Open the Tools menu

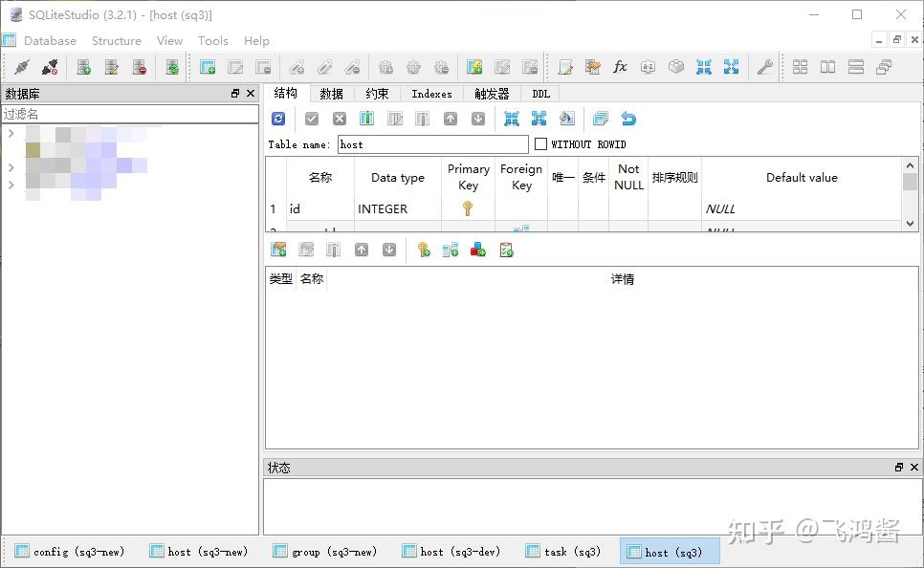[212, 41]
